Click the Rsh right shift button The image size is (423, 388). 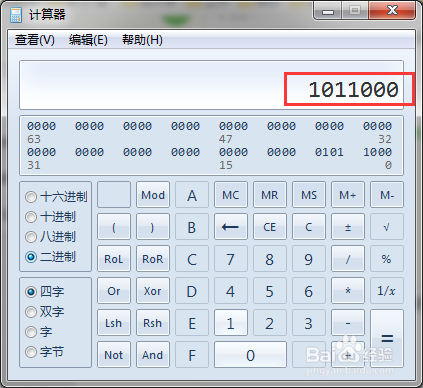click(153, 323)
